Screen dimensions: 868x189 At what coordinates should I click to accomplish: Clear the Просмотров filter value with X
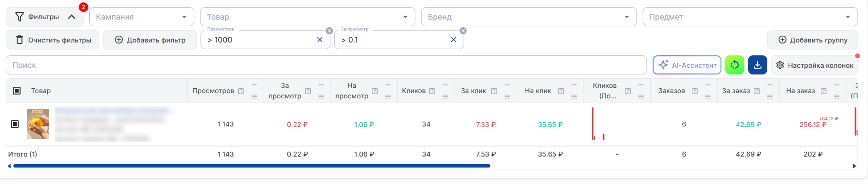pyautogui.click(x=320, y=40)
